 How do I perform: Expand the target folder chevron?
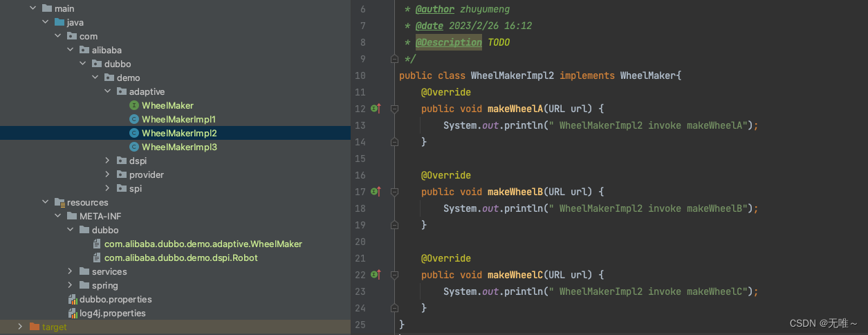20,327
